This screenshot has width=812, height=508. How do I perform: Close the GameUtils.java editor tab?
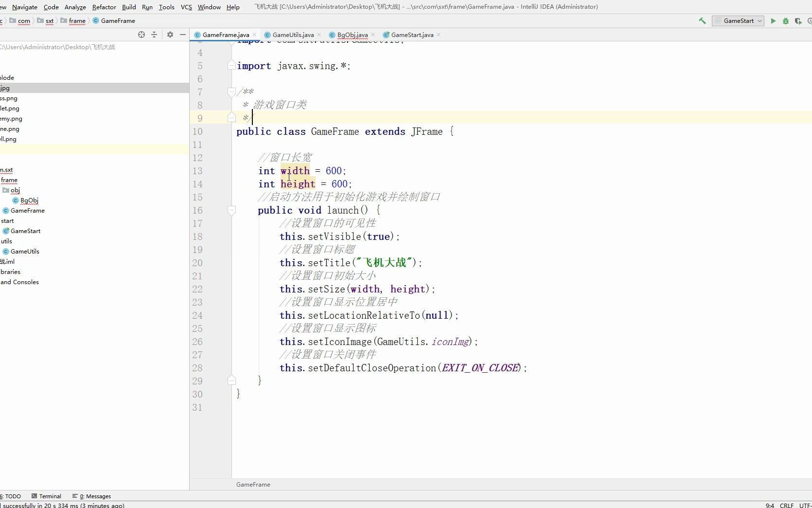(x=319, y=35)
